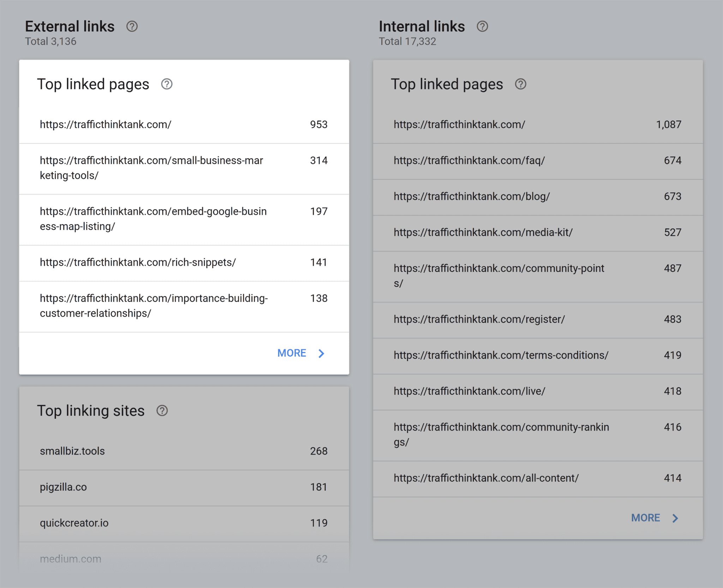This screenshot has height=588, width=723.
Task: Open help tooltip for External links heading
Action: click(x=132, y=26)
